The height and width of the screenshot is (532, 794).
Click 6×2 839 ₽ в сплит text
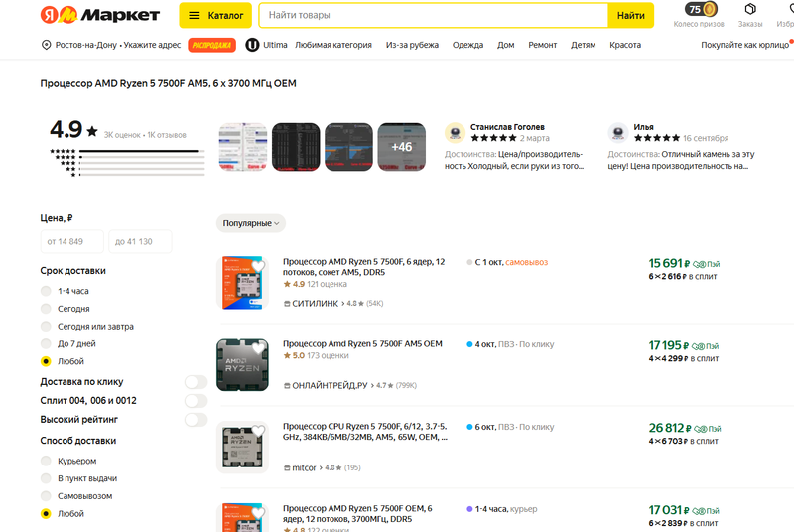(x=683, y=523)
